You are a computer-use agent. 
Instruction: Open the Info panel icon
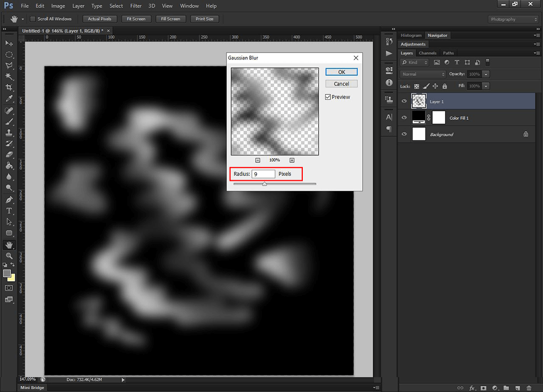coord(389,82)
